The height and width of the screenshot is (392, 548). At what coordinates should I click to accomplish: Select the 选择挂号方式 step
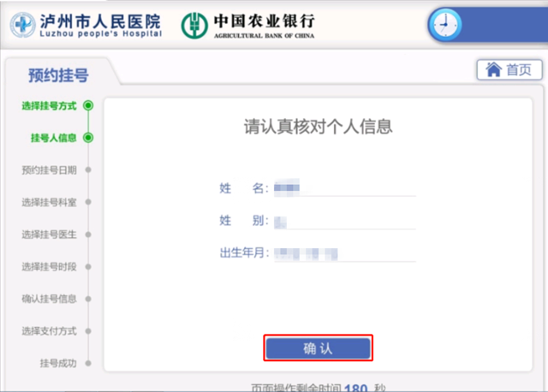[x=49, y=106]
